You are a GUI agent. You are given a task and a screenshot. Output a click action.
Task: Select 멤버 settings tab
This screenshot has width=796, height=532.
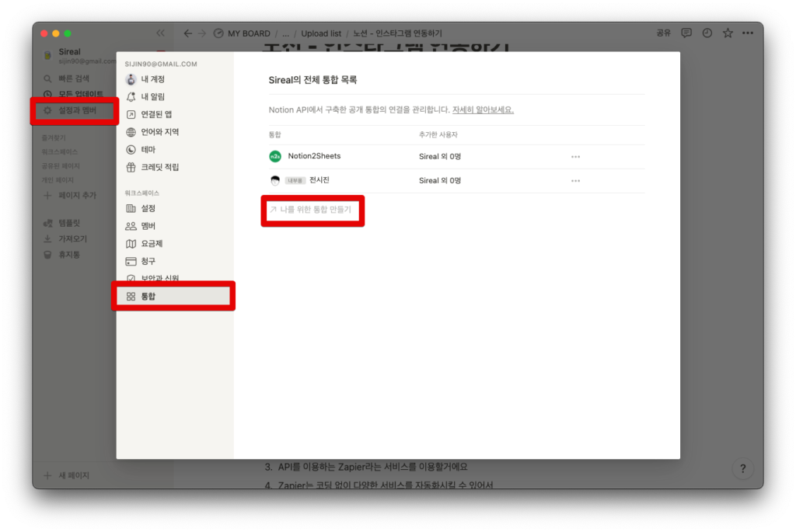tap(175, 226)
